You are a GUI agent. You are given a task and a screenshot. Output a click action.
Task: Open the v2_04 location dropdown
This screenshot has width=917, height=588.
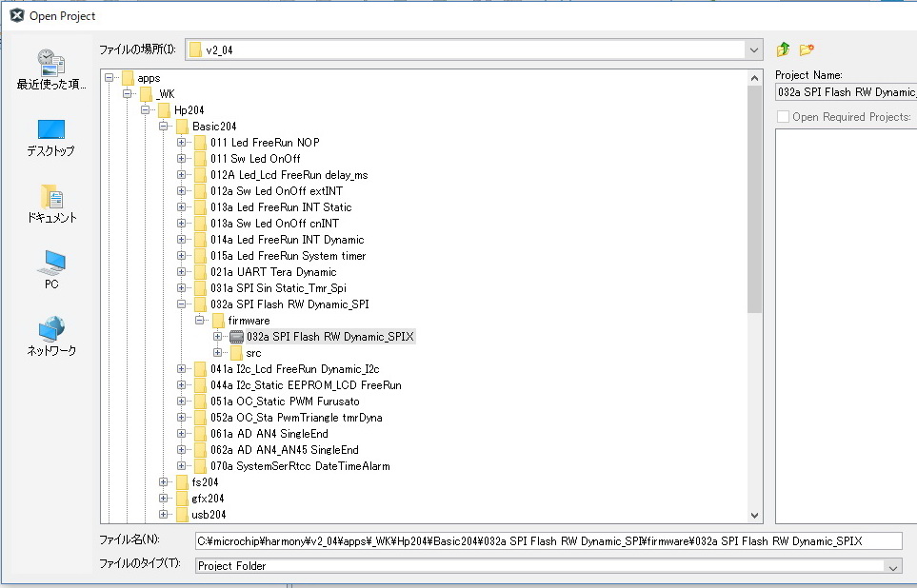point(754,49)
